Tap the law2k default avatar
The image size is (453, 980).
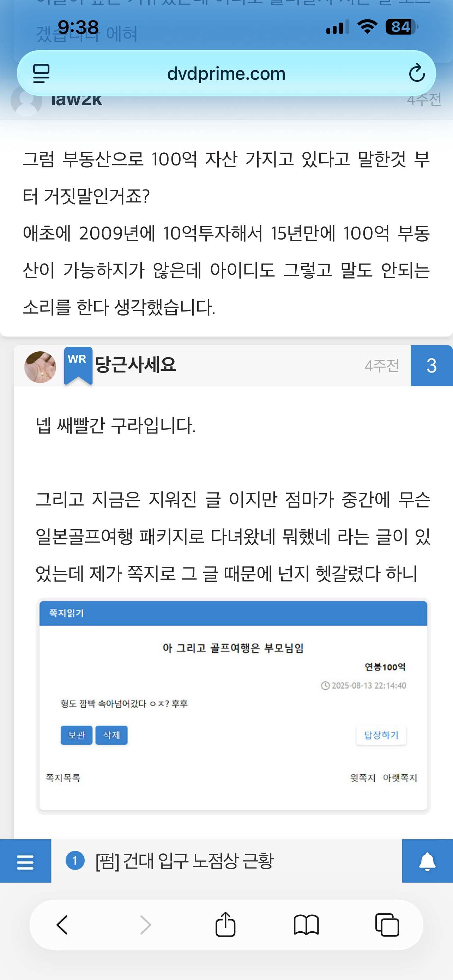click(x=26, y=100)
